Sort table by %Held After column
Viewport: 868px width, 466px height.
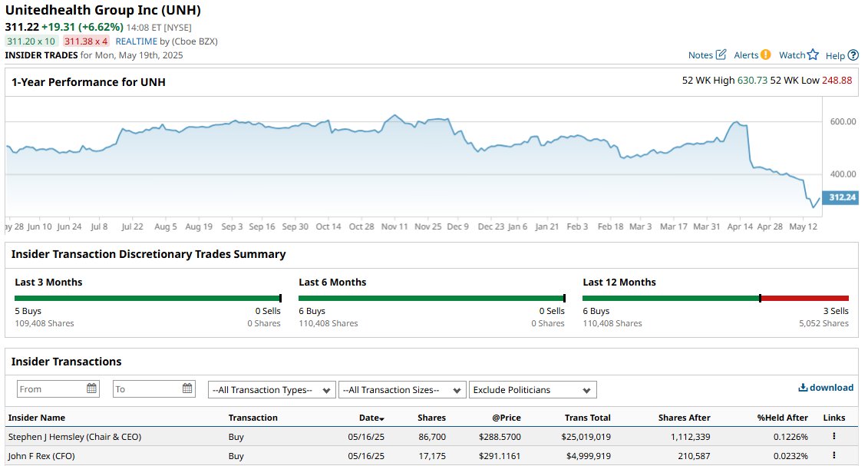tap(782, 418)
